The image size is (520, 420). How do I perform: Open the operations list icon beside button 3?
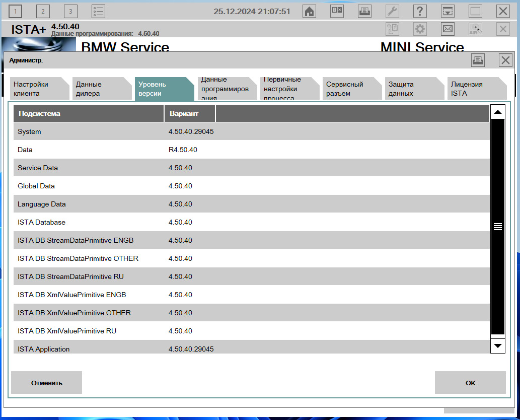point(99,11)
